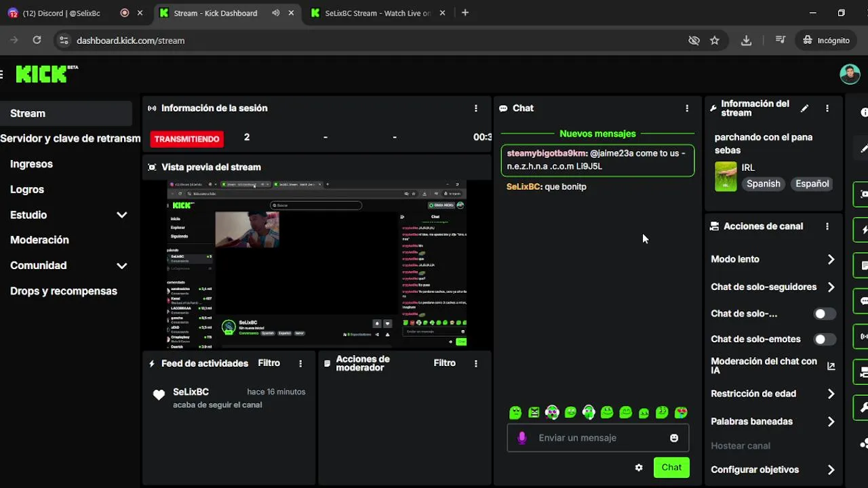868x488 pixels.
Task: Open Moderación in the sidebar
Action: (39, 240)
